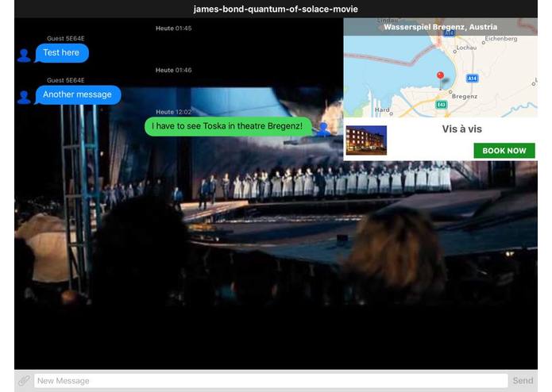552x392 pixels.
Task: Click the BOOK NOW button
Action: point(504,151)
